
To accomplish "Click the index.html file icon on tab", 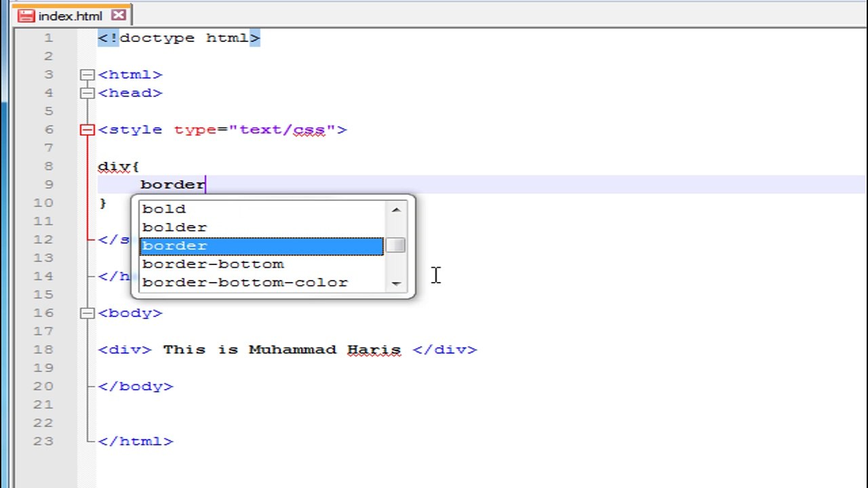I will [26, 16].
